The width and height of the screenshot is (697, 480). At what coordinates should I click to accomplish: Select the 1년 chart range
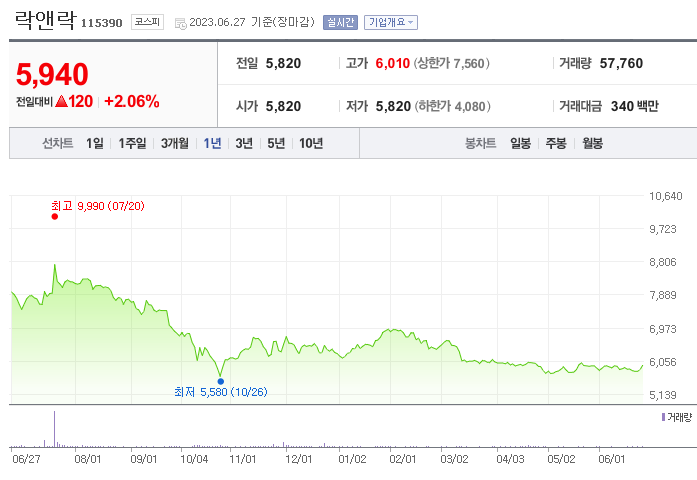(x=212, y=143)
